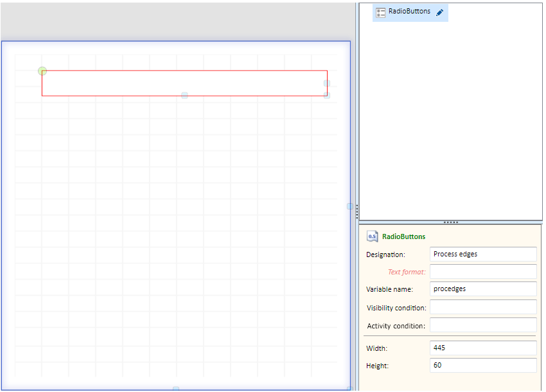Click the bottom-center handle of the blue form canvas
The height and width of the screenshot is (392, 546).
coord(176,388)
